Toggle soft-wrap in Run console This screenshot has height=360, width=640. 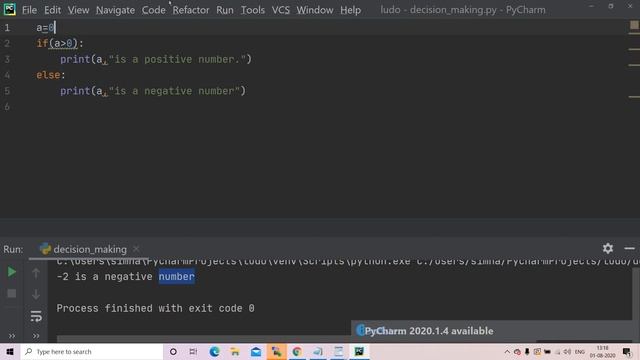tap(36, 316)
